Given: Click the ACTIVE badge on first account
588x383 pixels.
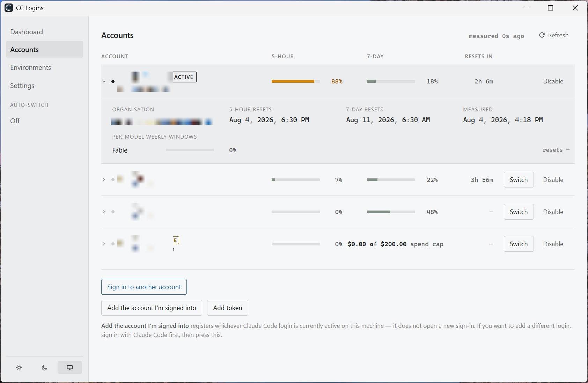Looking at the screenshot, I should (x=185, y=77).
